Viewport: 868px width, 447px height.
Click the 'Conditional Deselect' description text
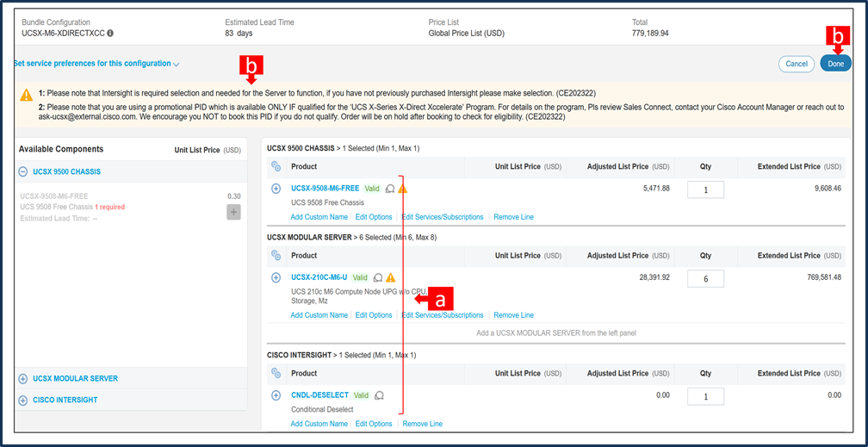coord(322,410)
